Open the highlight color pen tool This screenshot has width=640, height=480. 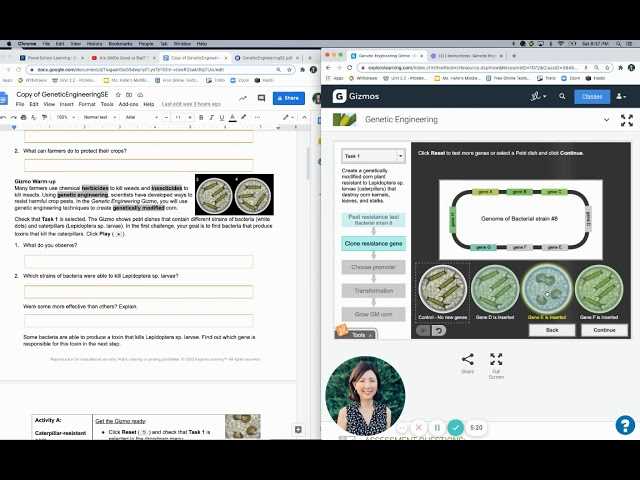244,117
